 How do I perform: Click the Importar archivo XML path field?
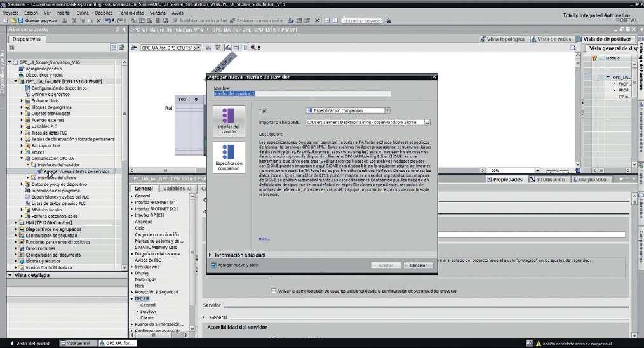tap(365, 123)
